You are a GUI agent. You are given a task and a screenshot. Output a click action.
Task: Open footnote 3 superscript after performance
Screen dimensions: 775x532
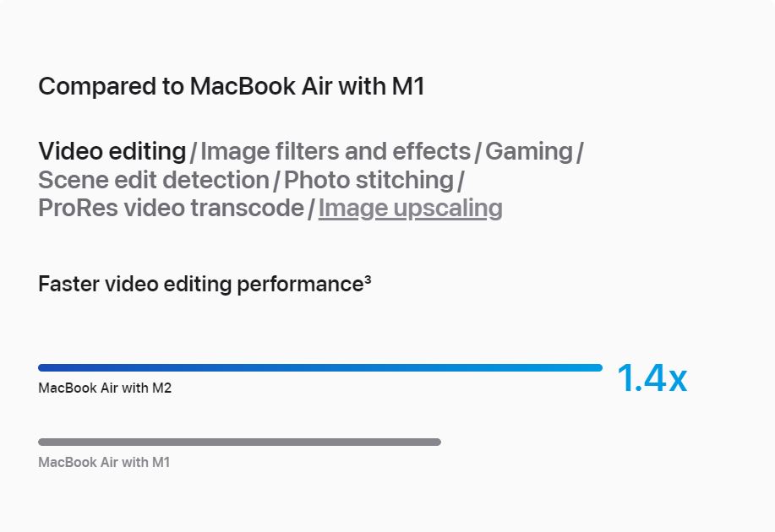pos(368,280)
